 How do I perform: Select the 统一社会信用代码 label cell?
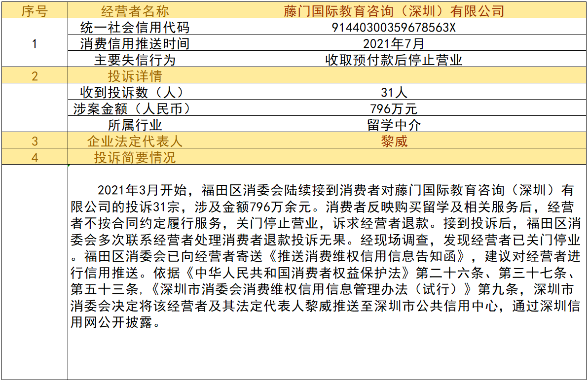coord(135,28)
